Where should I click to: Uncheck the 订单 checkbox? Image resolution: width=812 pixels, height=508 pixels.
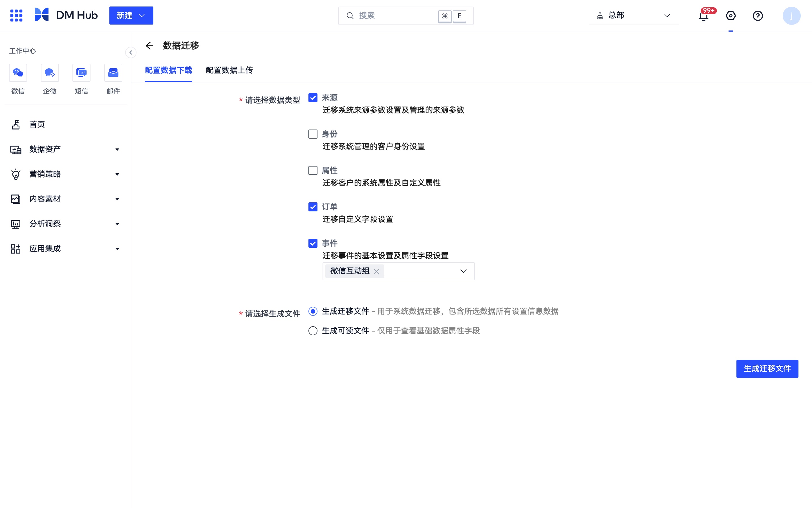[313, 207]
